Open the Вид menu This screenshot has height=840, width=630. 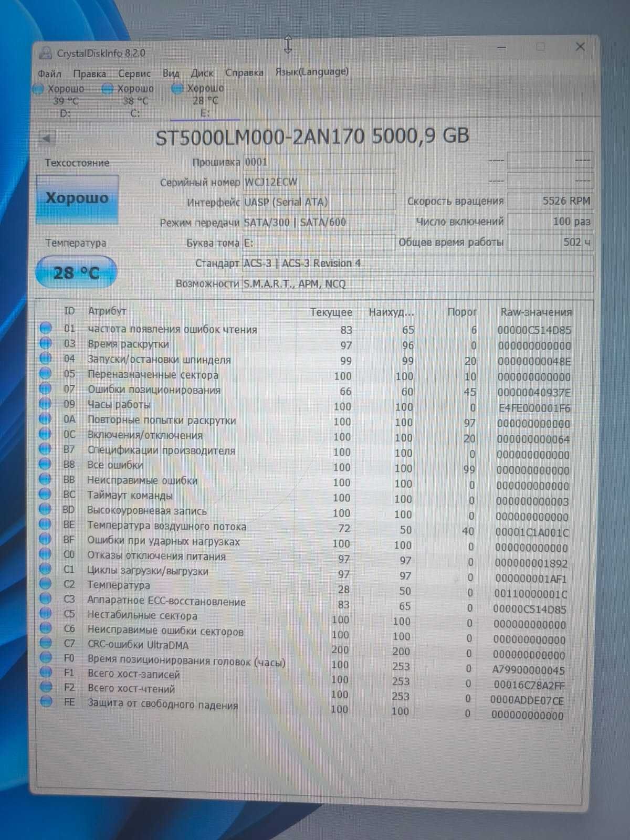[x=171, y=73]
